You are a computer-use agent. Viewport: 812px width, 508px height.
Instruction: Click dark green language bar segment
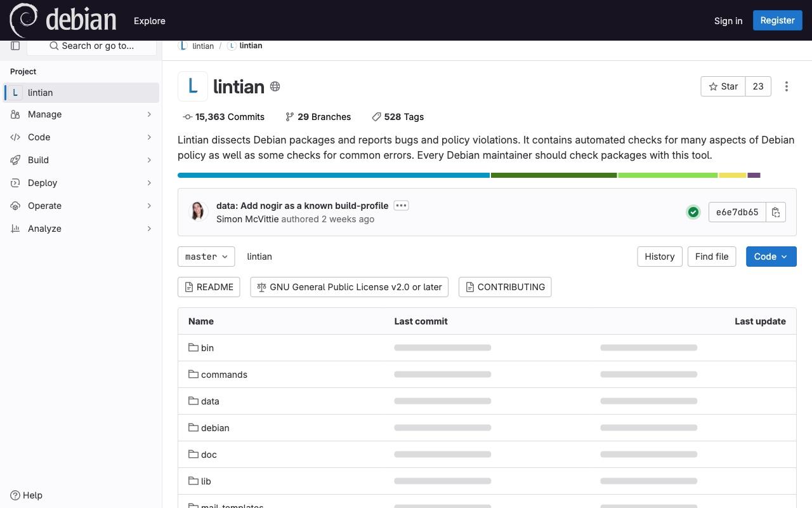[x=554, y=175]
